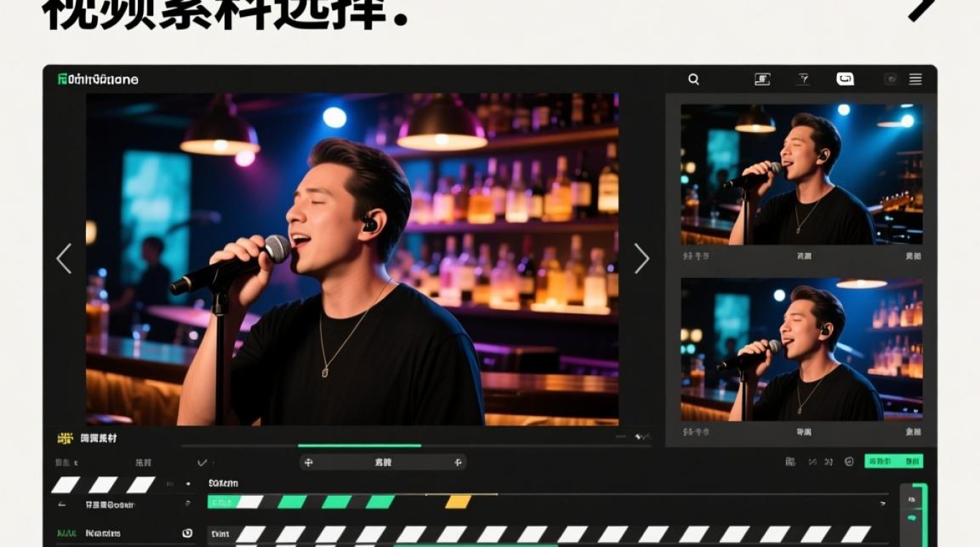Click the plus icon at right end of the pill bar
The height and width of the screenshot is (547, 980).
(458, 462)
